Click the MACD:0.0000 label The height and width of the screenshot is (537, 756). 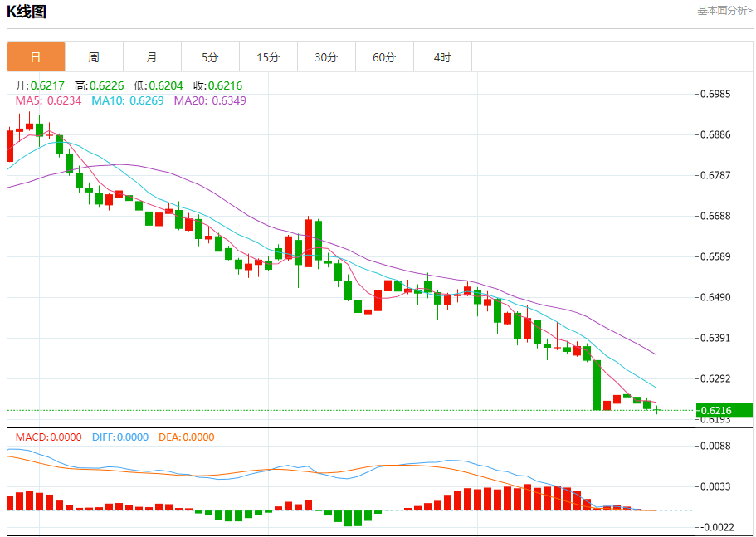coord(49,437)
